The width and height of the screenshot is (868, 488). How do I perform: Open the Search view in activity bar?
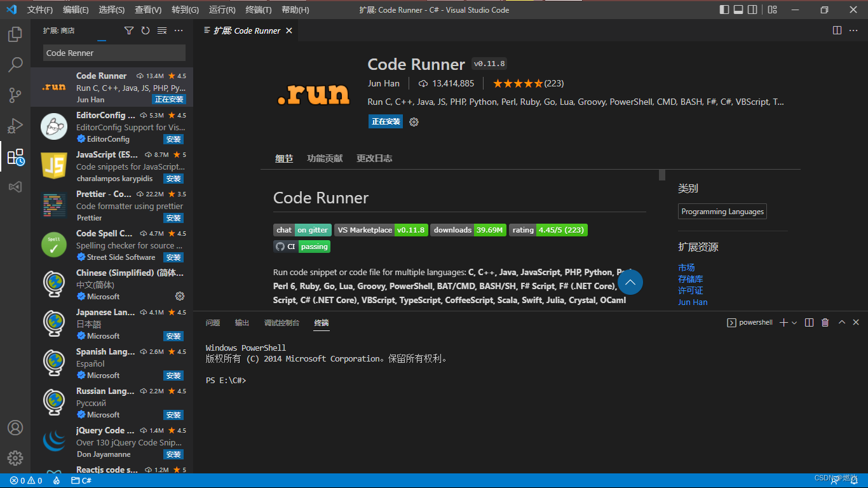[x=15, y=65]
